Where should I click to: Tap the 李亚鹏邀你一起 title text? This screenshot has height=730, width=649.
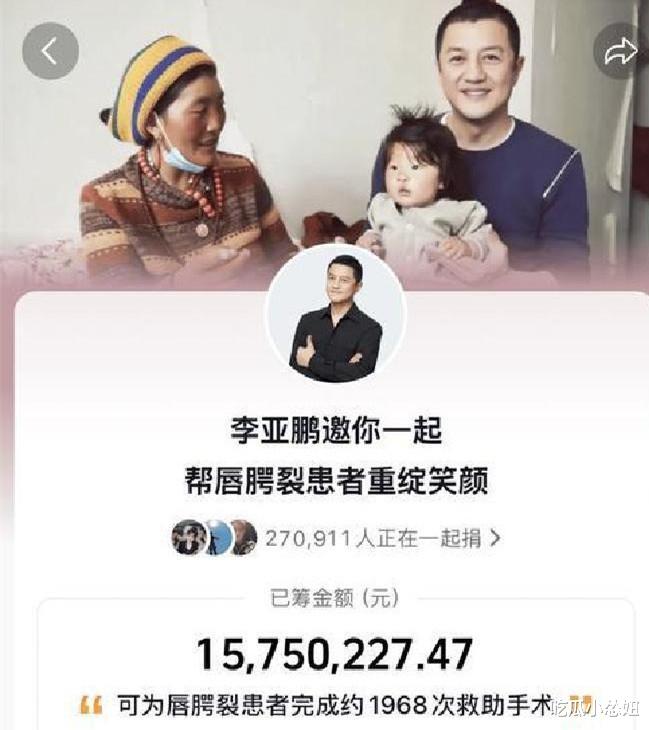click(x=336, y=430)
